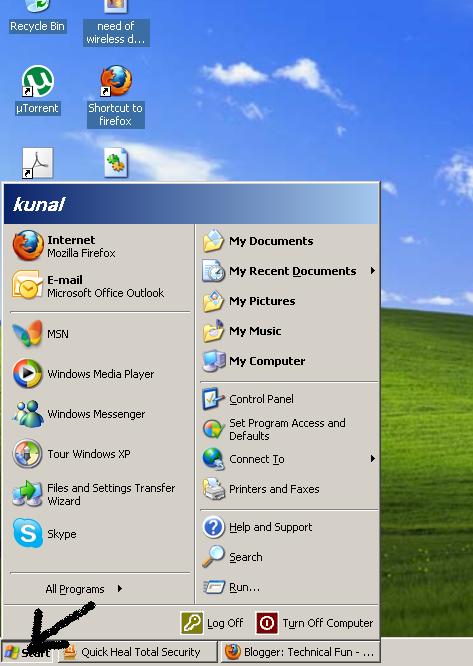Click the red Turn Off Computer power icon
The width and height of the screenshot is (473, 666).
(x=267, y=623)
